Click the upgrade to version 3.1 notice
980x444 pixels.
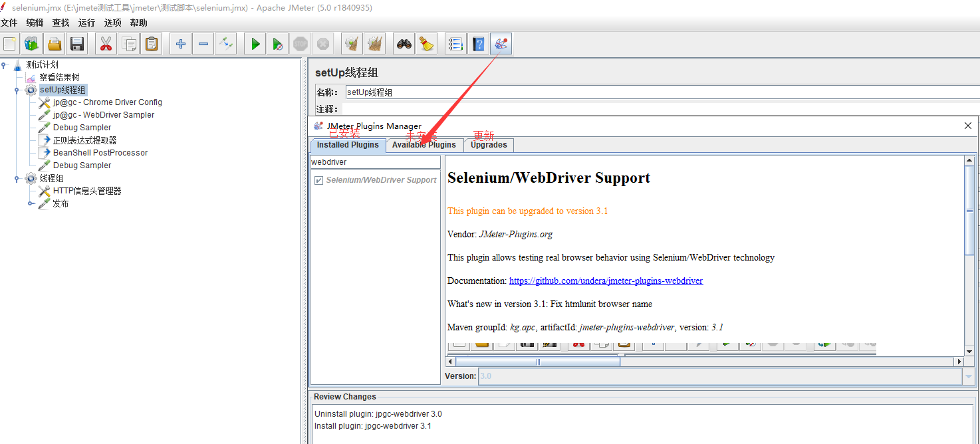(528, 211)
